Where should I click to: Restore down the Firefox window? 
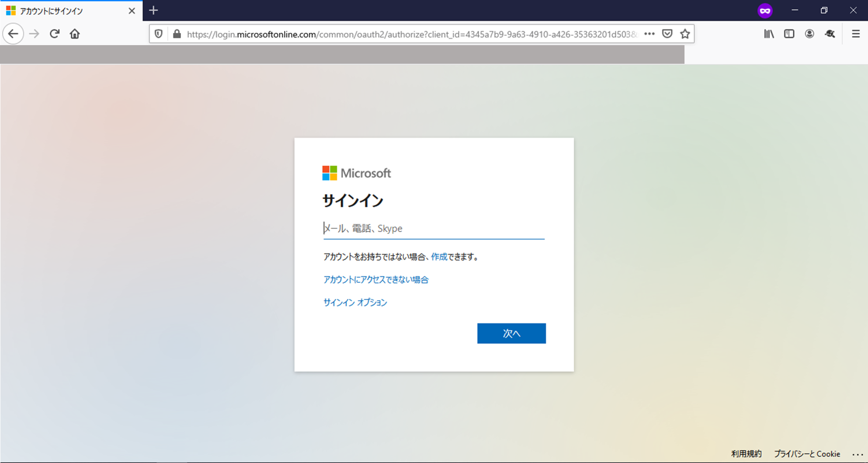click(x=824, y=10)
